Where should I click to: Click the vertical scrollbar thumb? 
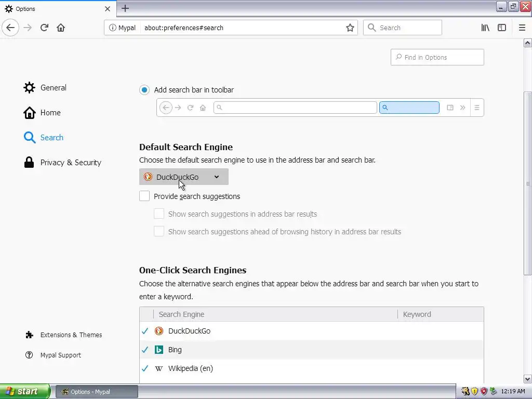(528, 183)
